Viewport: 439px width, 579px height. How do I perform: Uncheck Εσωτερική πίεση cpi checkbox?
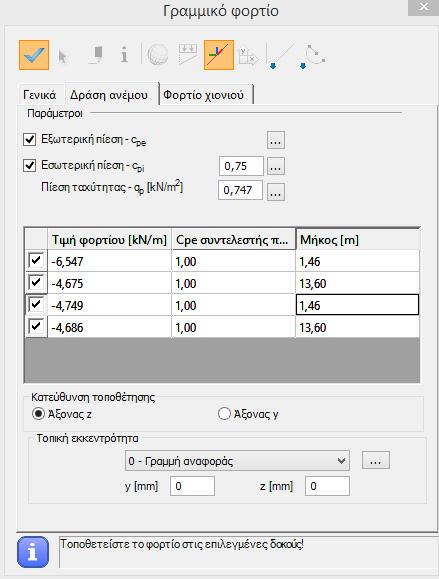(x=30, y=165)
